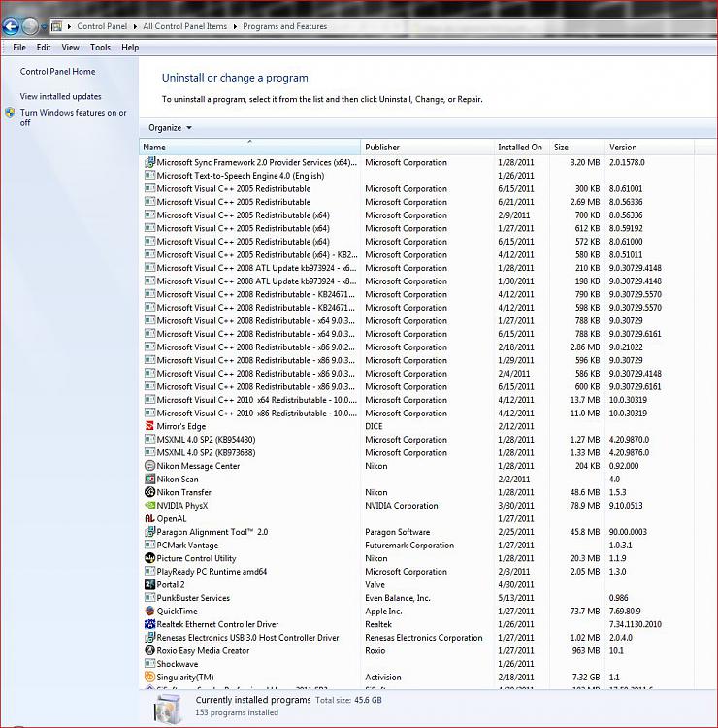This screenshot has height=728, width=718.
Task: Open the recent pages arrow beside Forward button
Action: 44,27
